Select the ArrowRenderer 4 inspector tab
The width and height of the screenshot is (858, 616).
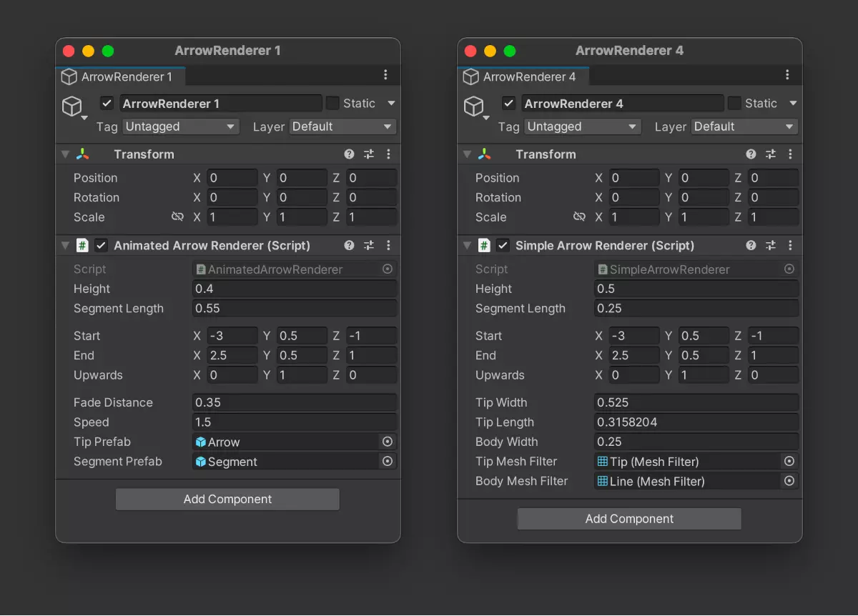pyautogui.click(x=523, y=76)
